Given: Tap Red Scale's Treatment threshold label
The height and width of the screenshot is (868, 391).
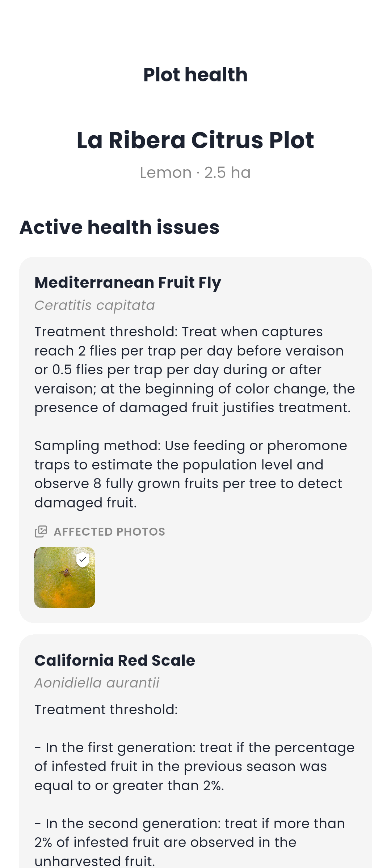Looking at the screenshot, I should click(x=106, y=710).
